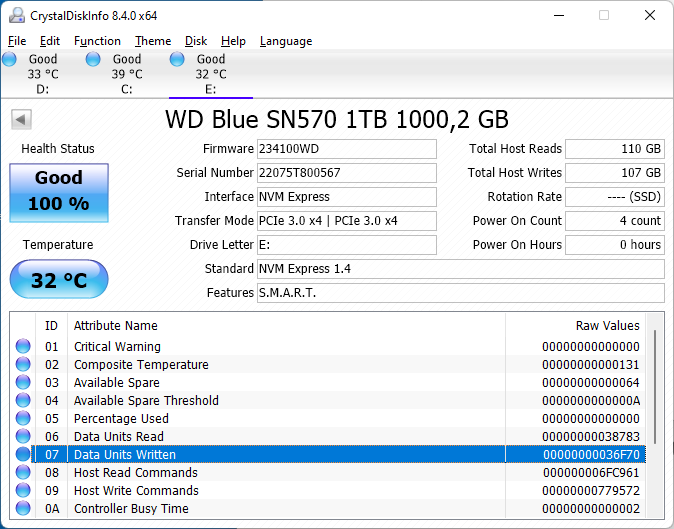Open the File menu
The image size is (674, 529).
[17, 41]
